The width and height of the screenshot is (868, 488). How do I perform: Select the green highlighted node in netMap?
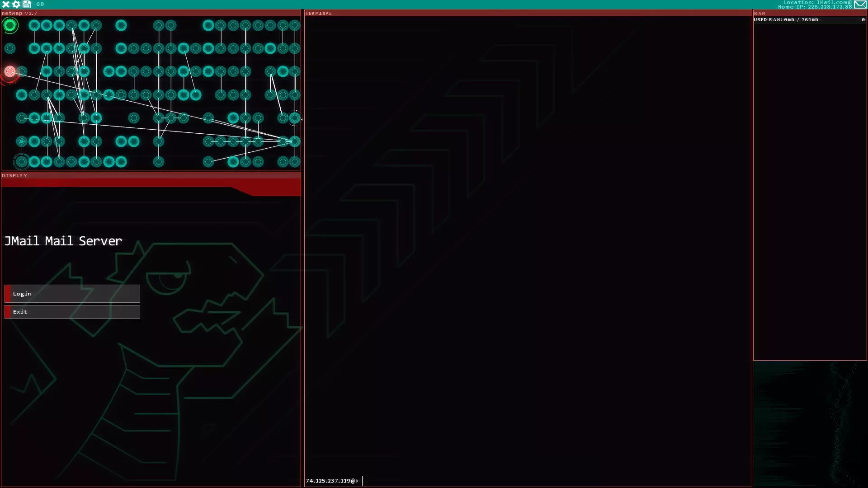pos(10,25)
